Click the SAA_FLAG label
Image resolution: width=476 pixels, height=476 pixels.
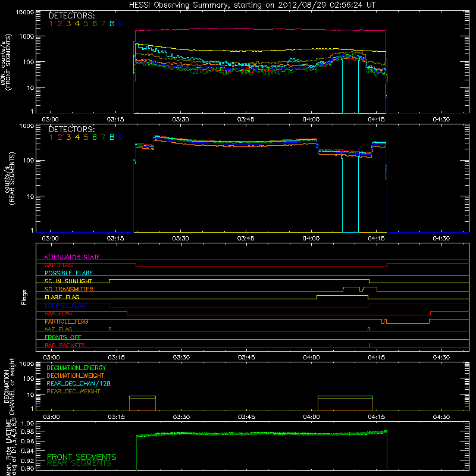58,314
